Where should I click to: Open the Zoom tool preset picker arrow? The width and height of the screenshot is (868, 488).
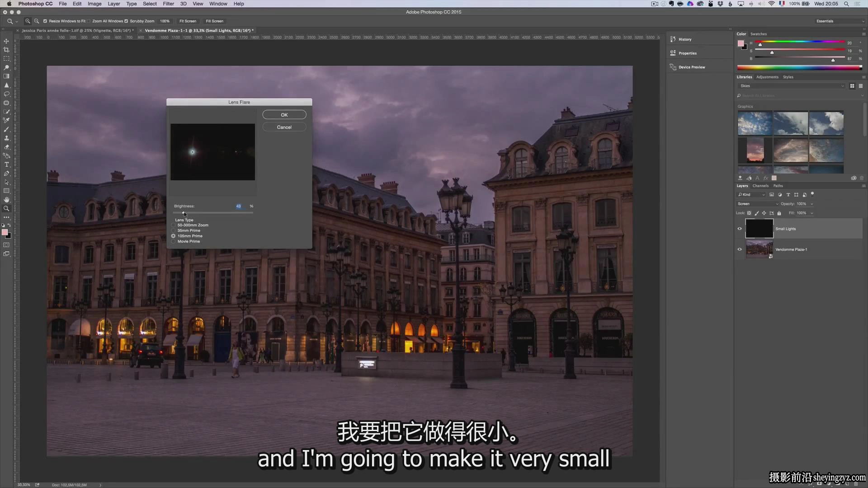coord(17,21)
